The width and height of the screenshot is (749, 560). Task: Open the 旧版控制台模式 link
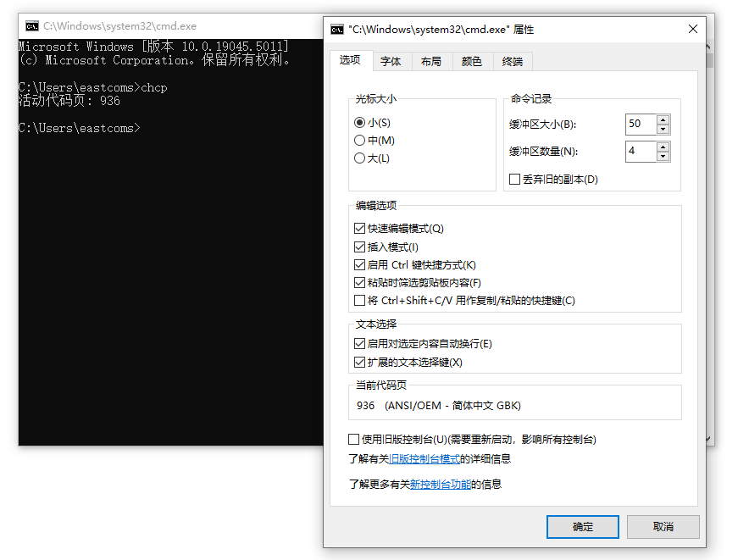424,459
